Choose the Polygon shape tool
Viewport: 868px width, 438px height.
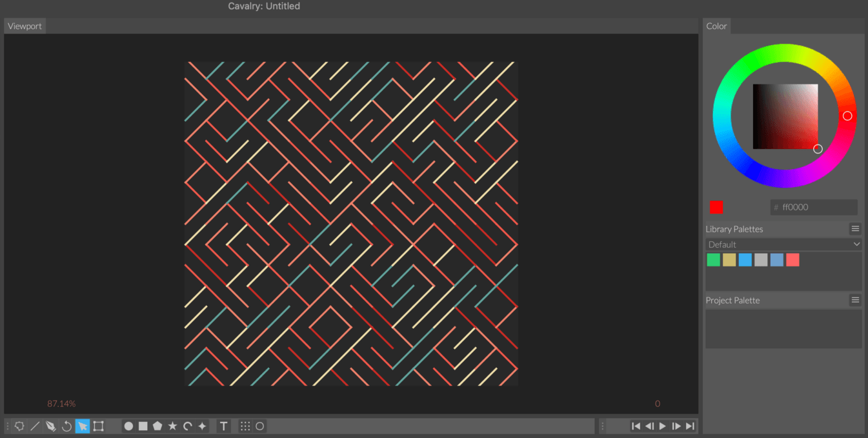click(x=158, y=426)
